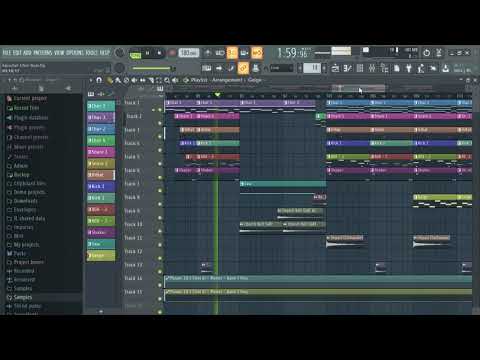The image size is (480, 360).
Task: Open Playlist Arrangement title dropdown
Action: click(226, 80)
